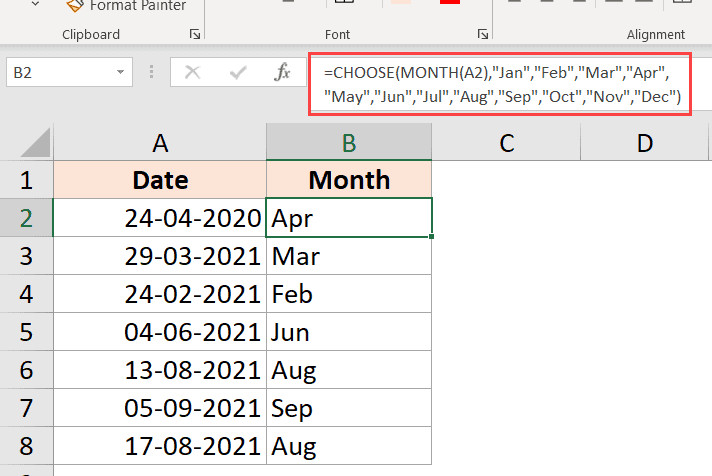The height and width of the screenshot is (476, 712).
Task: Select column A header
Action: pos(159,143)
